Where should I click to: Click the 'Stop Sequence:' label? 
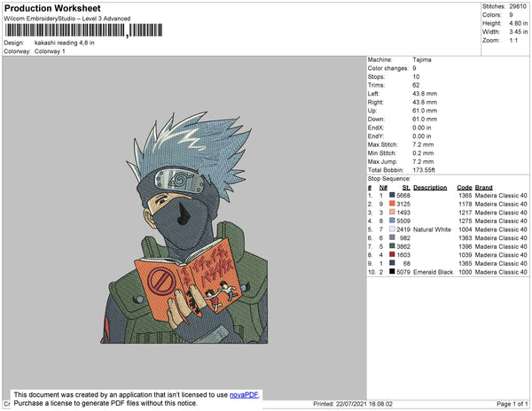[389, 179]
